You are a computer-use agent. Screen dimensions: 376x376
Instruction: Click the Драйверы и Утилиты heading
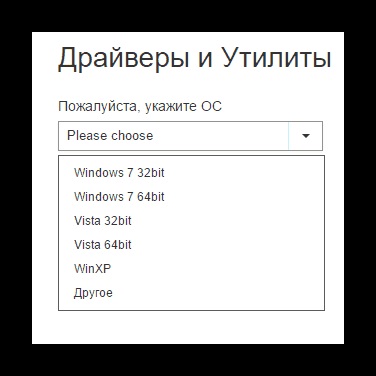click(195, 59)
